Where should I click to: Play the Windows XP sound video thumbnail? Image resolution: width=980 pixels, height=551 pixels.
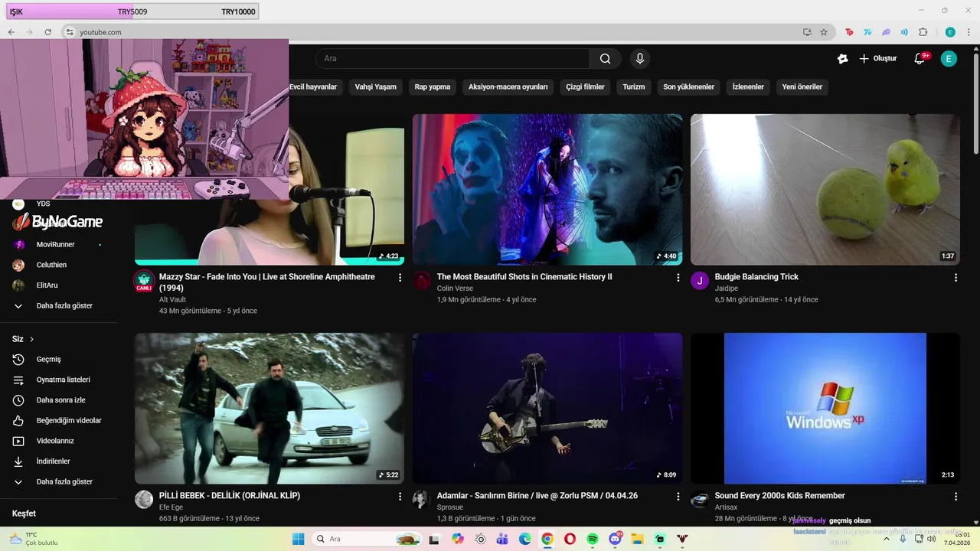point(825,408)
